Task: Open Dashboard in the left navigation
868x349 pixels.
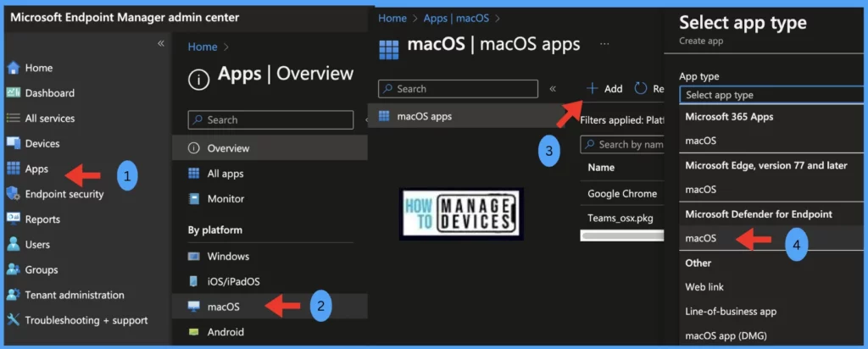Action: coord(50,93)
